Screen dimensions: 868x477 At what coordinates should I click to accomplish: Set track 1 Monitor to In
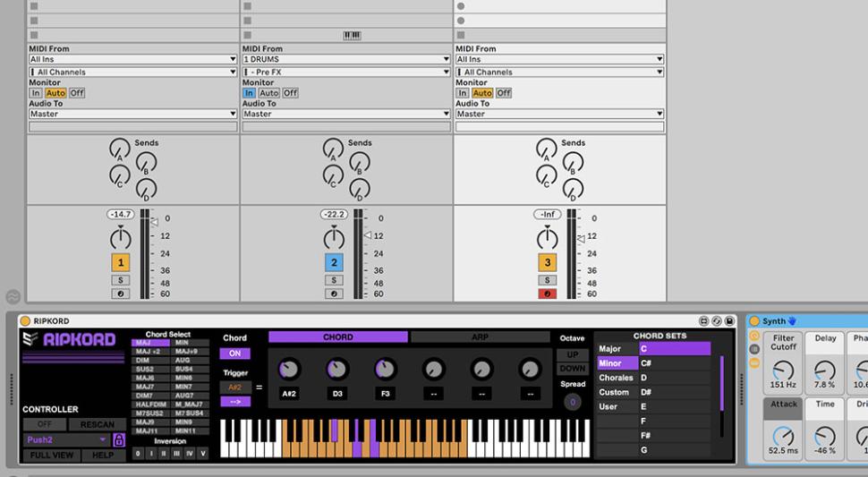(x=36, y=93)
